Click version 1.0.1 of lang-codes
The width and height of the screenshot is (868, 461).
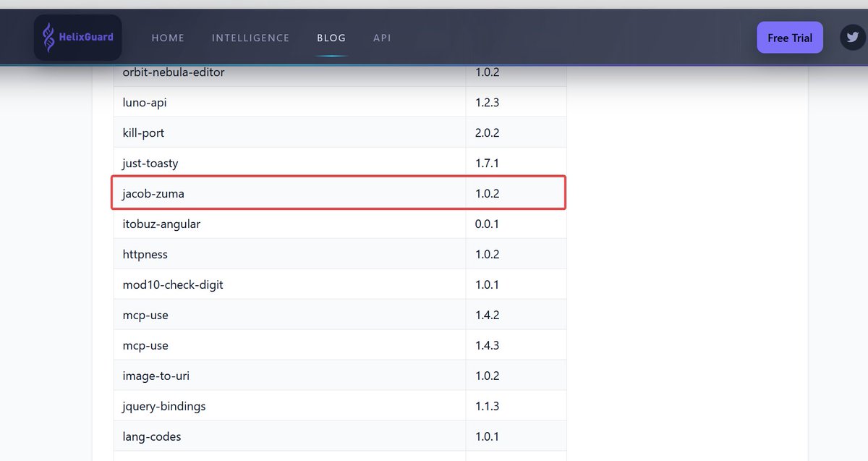click(487, 437)
